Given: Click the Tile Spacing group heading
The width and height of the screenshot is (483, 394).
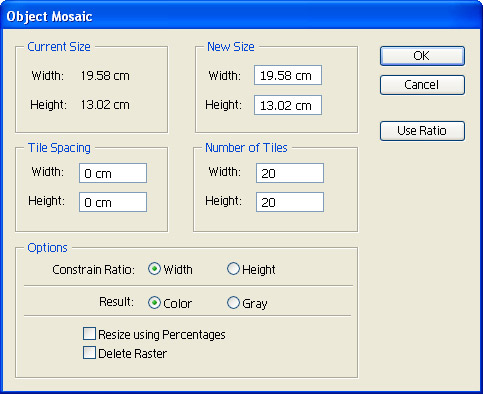Looking at the screenshot, I should [x=59, y=148].
